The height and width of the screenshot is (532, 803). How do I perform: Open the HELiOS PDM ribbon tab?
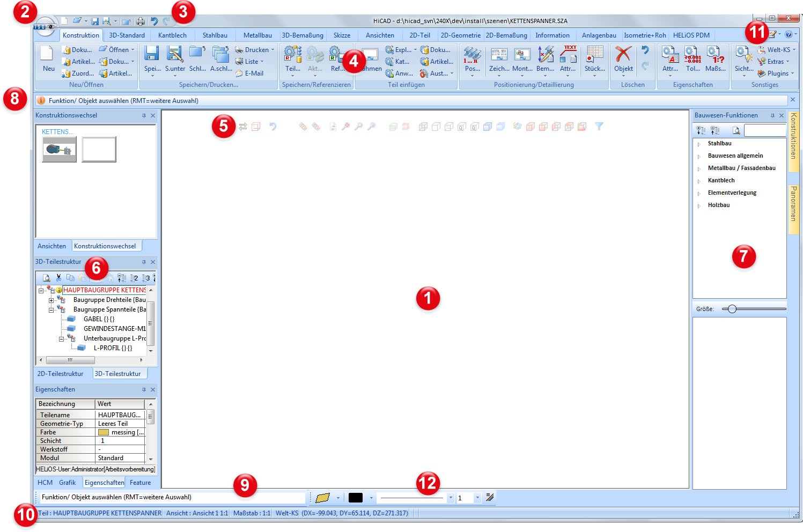click(691, 35)
